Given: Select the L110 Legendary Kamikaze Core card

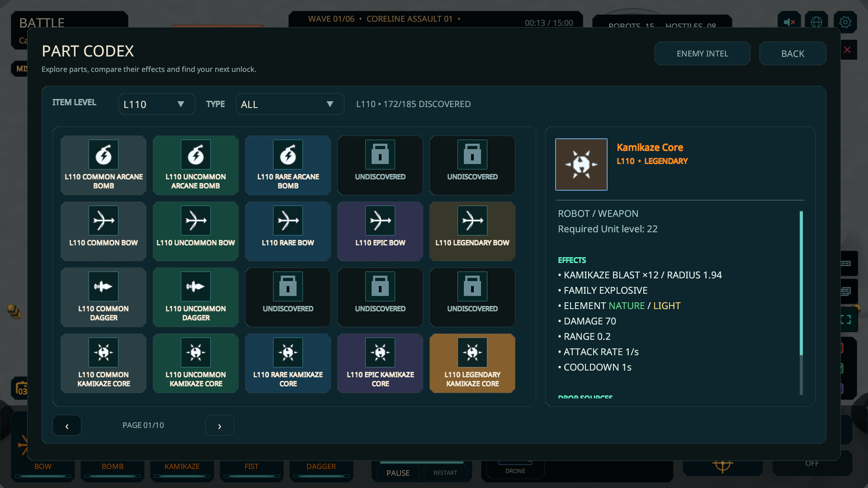Looking at the screenshot, I should coord(472,363).
